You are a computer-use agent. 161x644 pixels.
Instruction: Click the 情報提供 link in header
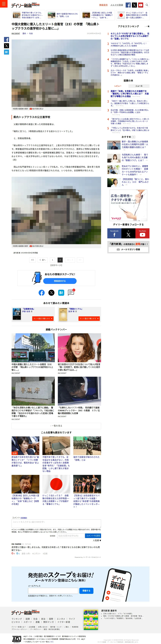click(x=103, y=5)
